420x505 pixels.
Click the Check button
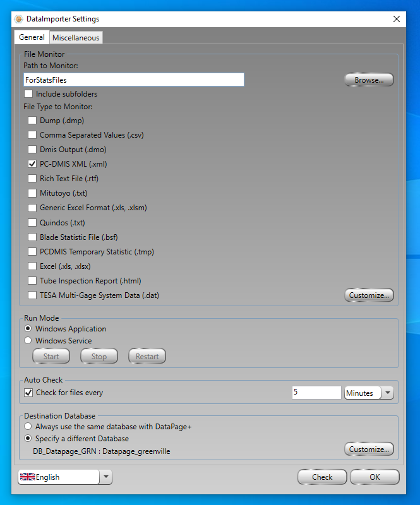click(x=322, y=477)
